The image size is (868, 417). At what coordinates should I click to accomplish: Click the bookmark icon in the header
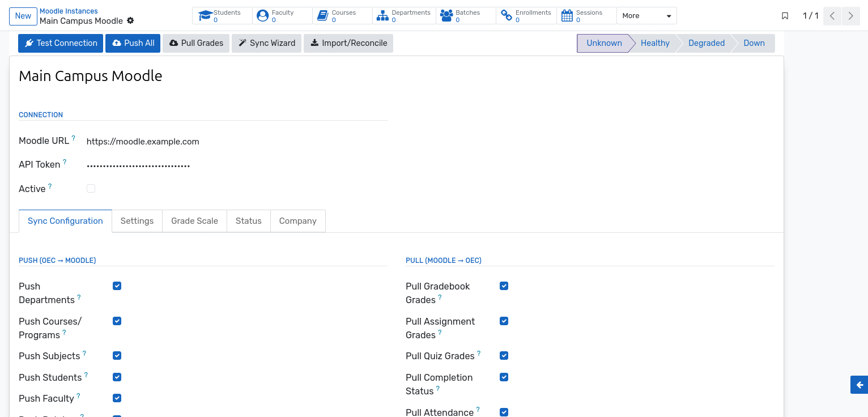click(x=785, y=16)
